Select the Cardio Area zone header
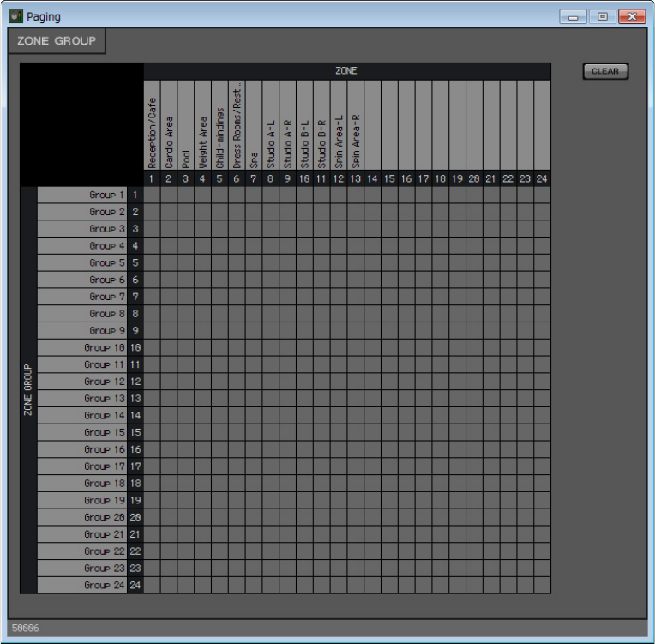655x644 pixels. (x=169, y=125)
